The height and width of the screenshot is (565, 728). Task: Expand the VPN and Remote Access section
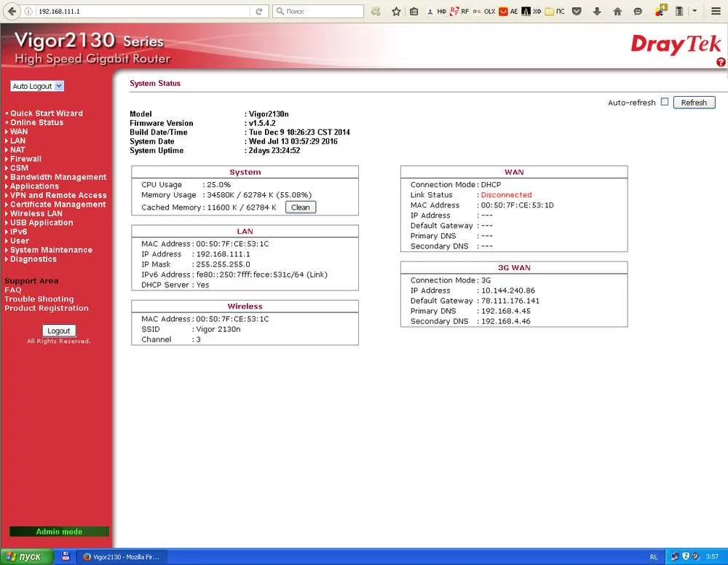(x=58, y=195)
